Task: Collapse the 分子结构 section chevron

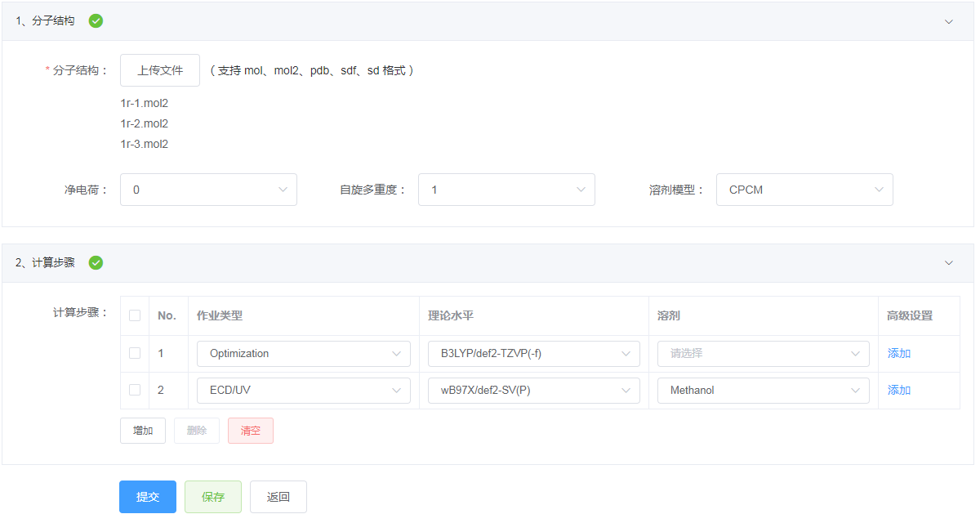Action: pyautogui.click(x=949, y=21)
